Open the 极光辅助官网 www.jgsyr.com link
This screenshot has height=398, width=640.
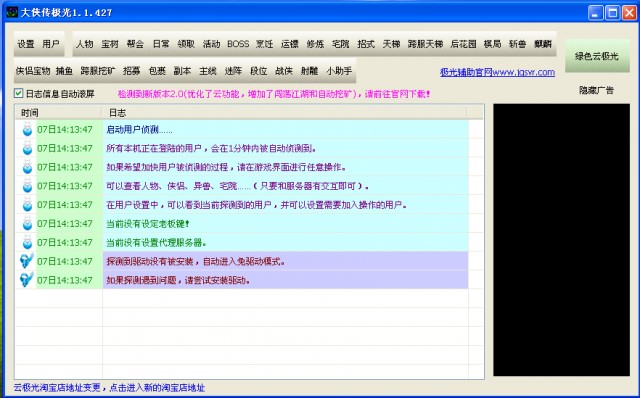497,72
